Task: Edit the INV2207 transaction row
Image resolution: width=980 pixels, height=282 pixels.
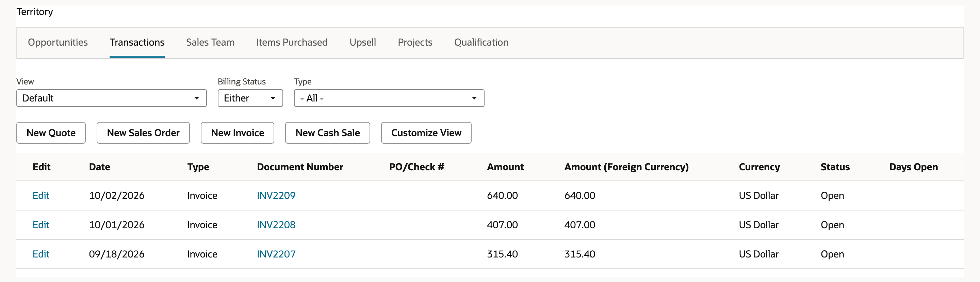Action: click(41, 254)
